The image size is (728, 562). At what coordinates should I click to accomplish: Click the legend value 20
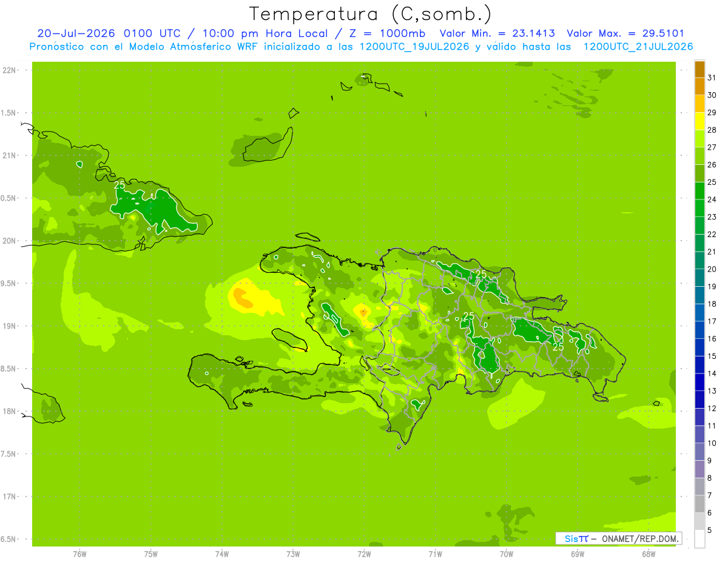pyautogui.click(x=712, y=269)
